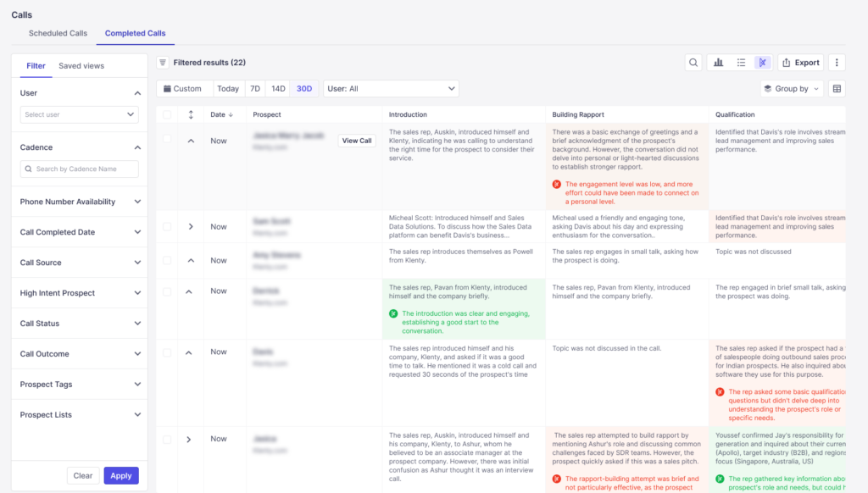Open the three-dot more options menu
Viewport: 868px width, 493px height.
(x=837, y=63)
